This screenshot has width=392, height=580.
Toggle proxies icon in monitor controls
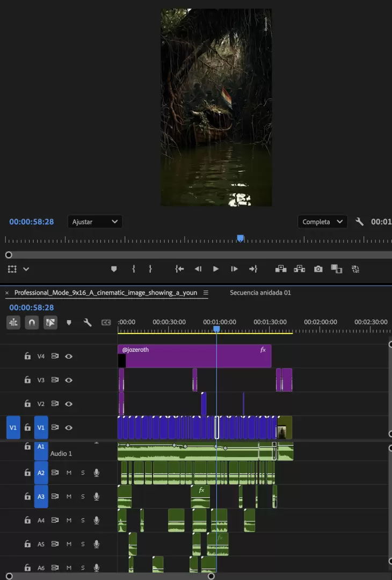click(355, 269)
